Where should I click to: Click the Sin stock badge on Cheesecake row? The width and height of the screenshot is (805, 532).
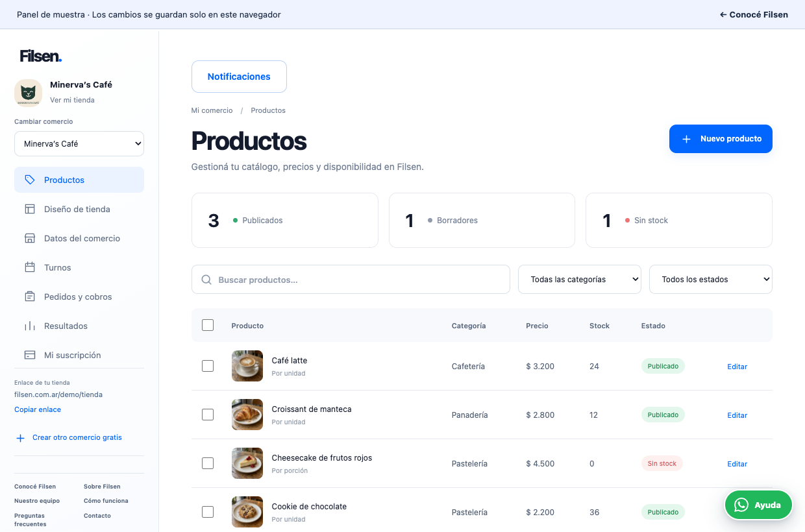pyautogui.click(x=662, y=463)
